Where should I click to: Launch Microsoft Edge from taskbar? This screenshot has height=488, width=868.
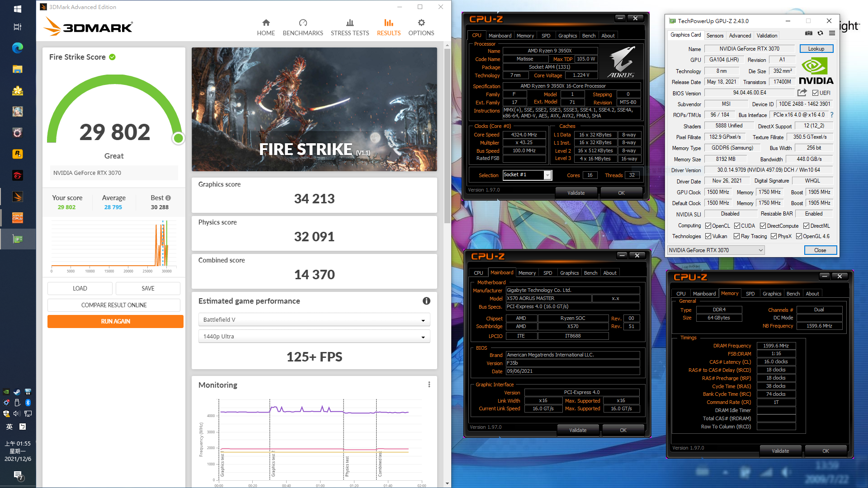tap(18, 48)
